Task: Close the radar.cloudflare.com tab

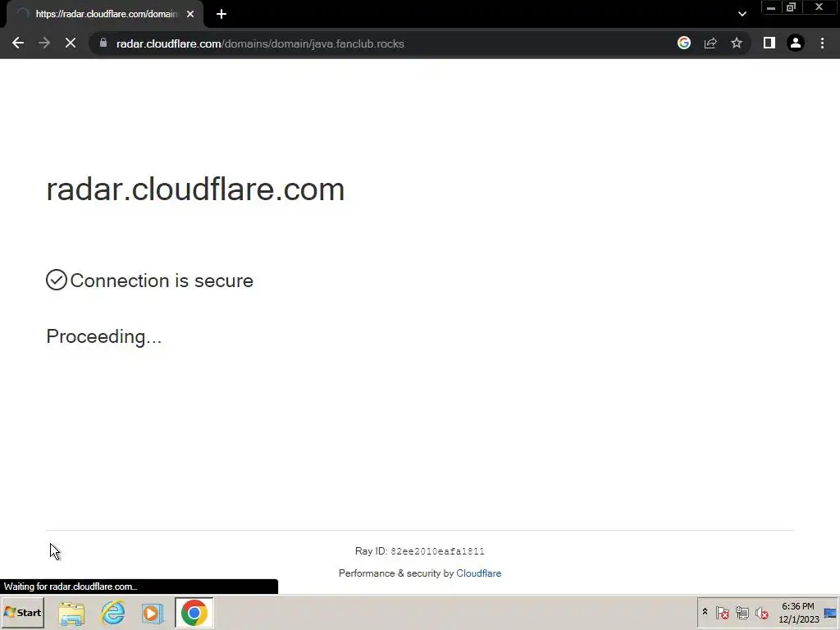Action: pos(190,14)
